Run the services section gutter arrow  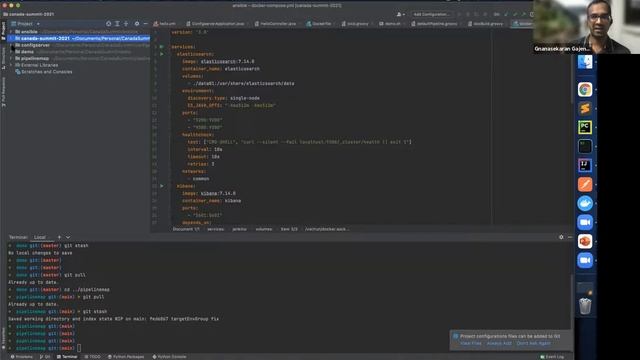[x=162, y=47]
